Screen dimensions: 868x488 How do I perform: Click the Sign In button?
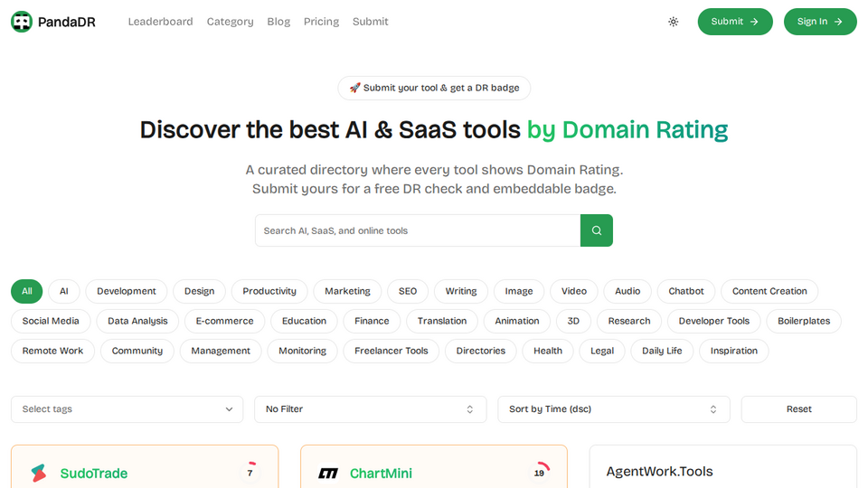[x=820, y=22]
